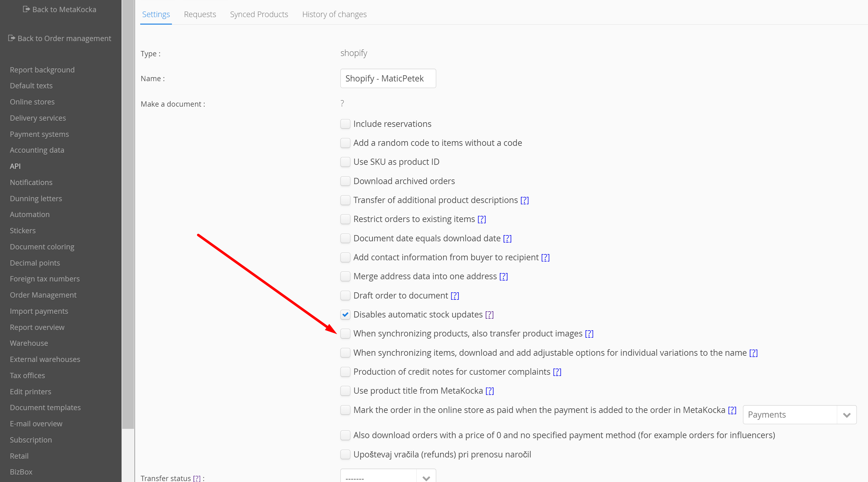Uncheck Disables automatic stock updates
Screen dimensions: 868x482
coord(345,314)
